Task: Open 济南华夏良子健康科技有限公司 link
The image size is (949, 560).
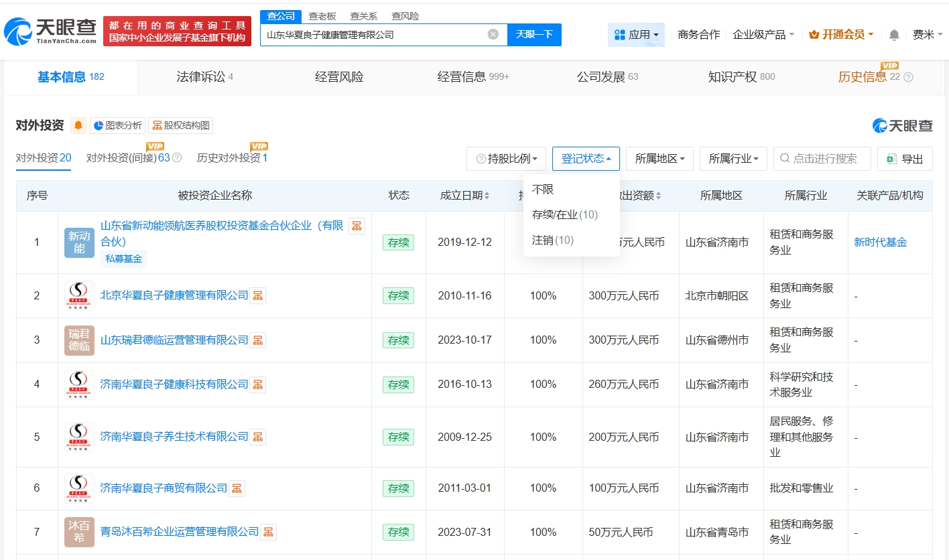Action: (x=174, y=384)
